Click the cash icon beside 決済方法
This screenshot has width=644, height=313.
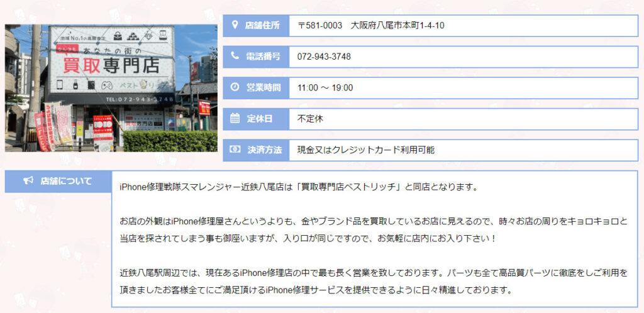235,150
